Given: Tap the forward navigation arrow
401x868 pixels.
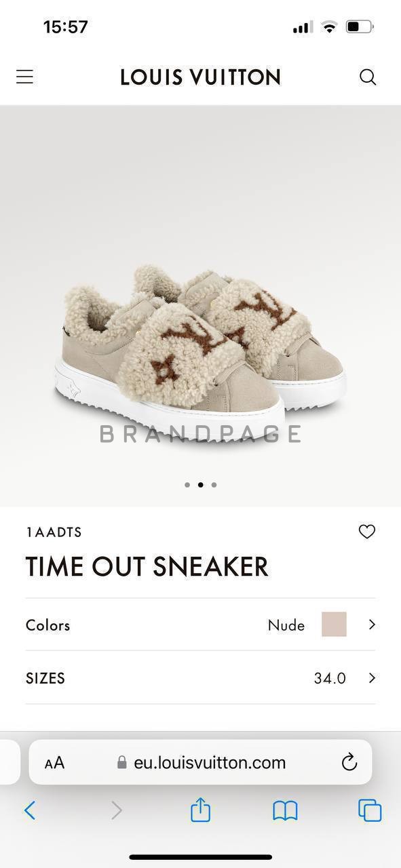Looking at the screenshot, I should tap(117, 810).
